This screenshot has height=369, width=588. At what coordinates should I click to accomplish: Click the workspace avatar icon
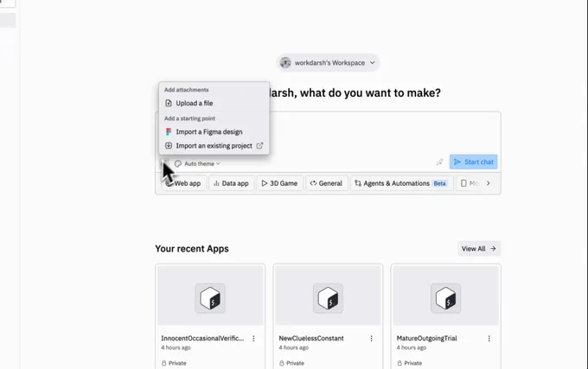[286, 63]
